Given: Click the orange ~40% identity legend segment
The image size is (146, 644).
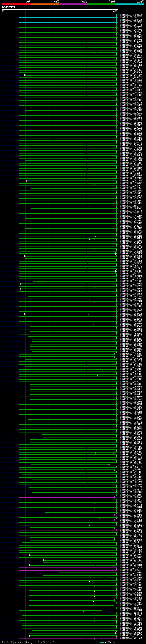Looking at the screenshot, I should [44, 4].
